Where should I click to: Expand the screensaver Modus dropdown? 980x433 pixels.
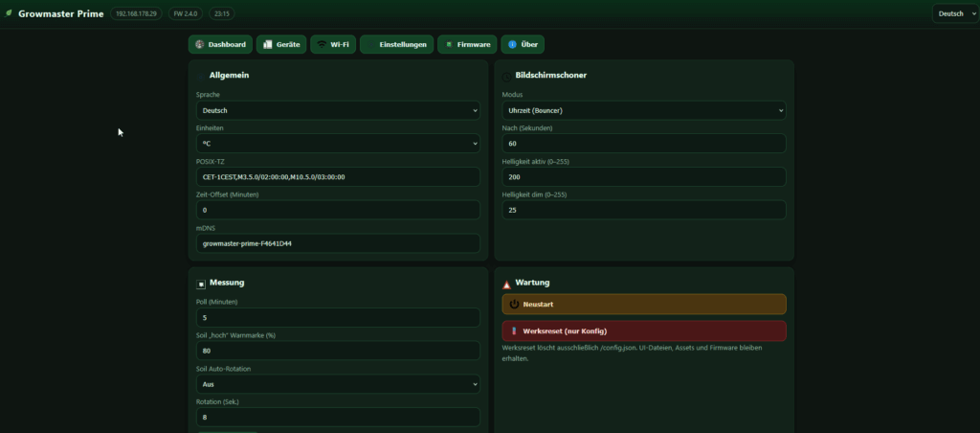[x=644, y=110]
